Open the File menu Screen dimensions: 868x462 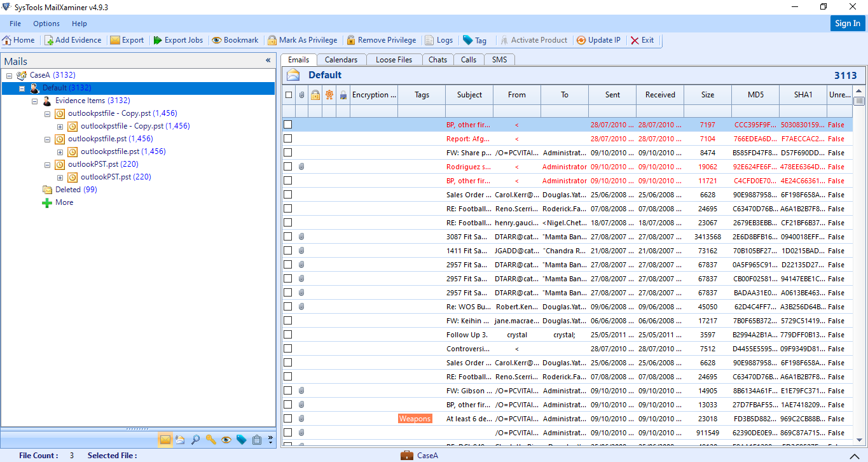15,24
